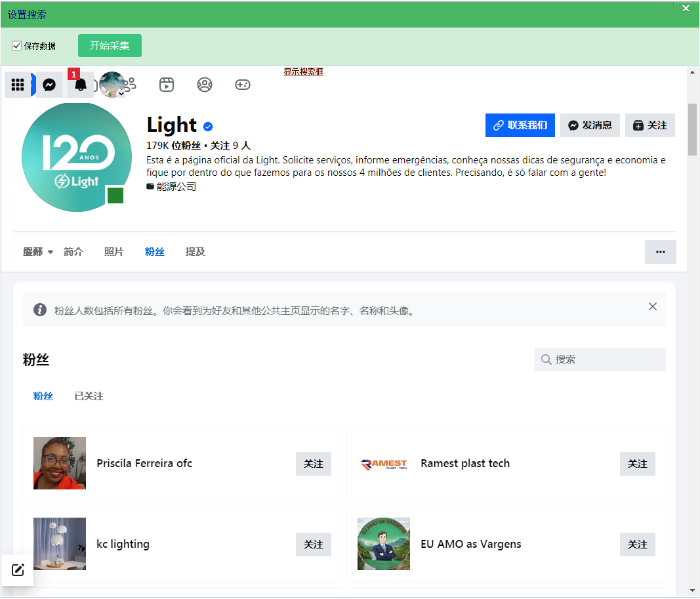The height and width of the screenshot is (599, 700).
Task: Click the 显示搜索框 link
Action: (303, 72)
